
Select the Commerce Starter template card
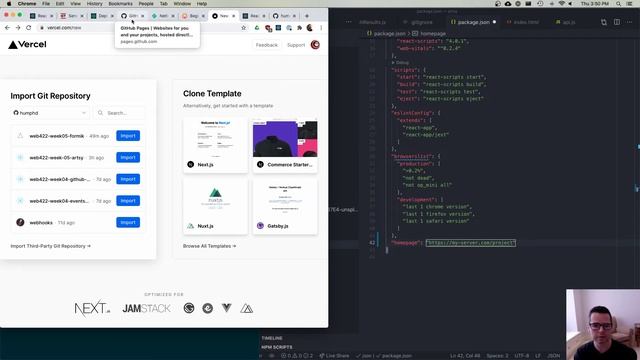(x=285, y=145)
